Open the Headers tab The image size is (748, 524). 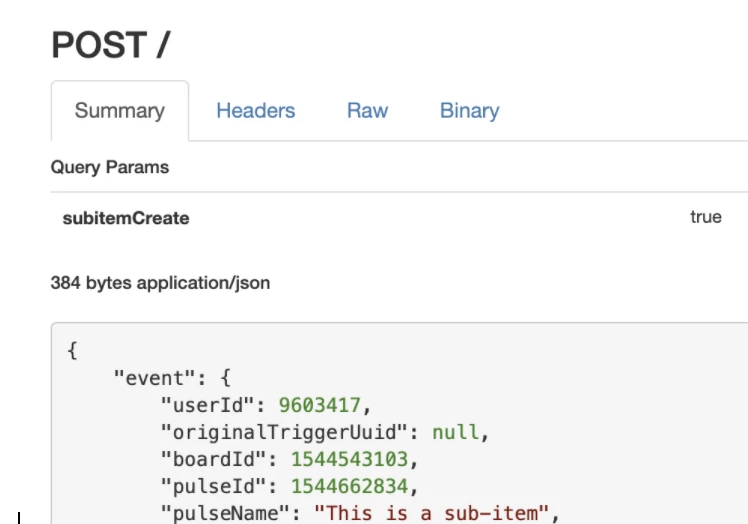(x=255, y=111)
